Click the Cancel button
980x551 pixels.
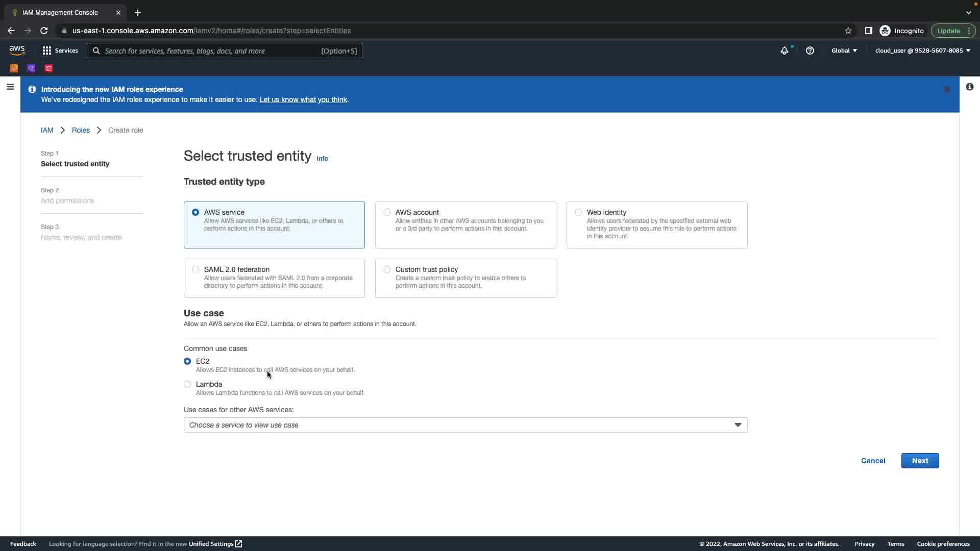(x=873, y=461)
